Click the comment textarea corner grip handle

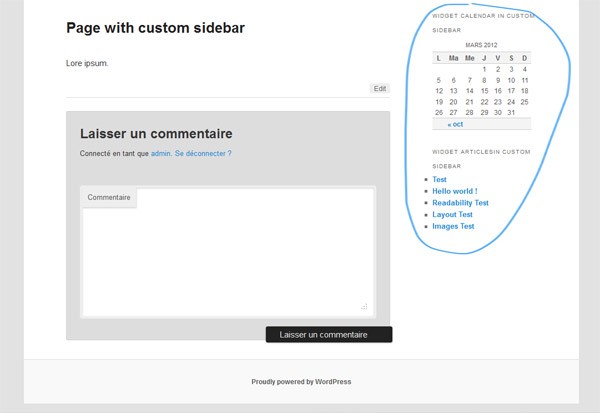(364, 306)
